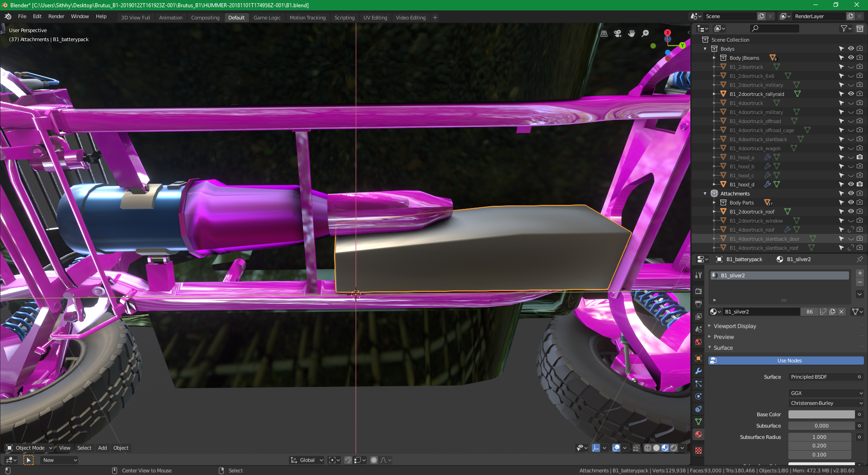Hide B1_2doortruck_rallyraid in viewport
The width and height of the screenshot is (868, 475).
tap(851, 94)
